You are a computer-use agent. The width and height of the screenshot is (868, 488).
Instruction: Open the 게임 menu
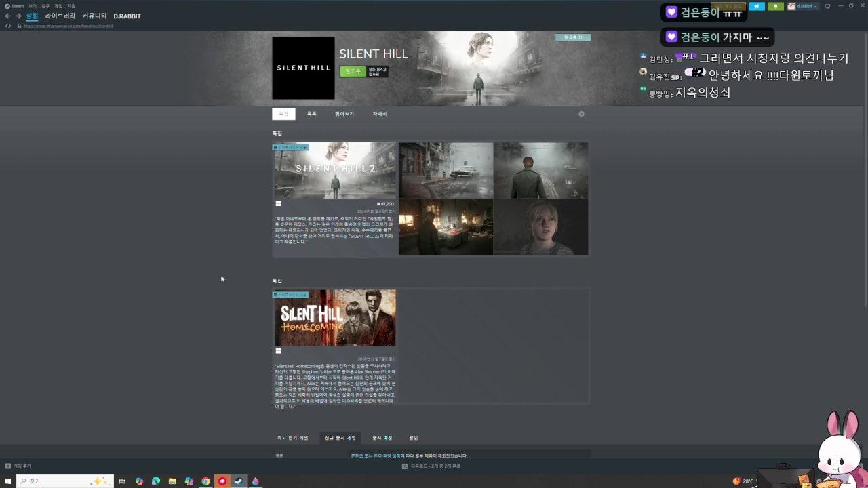[58, 6]
